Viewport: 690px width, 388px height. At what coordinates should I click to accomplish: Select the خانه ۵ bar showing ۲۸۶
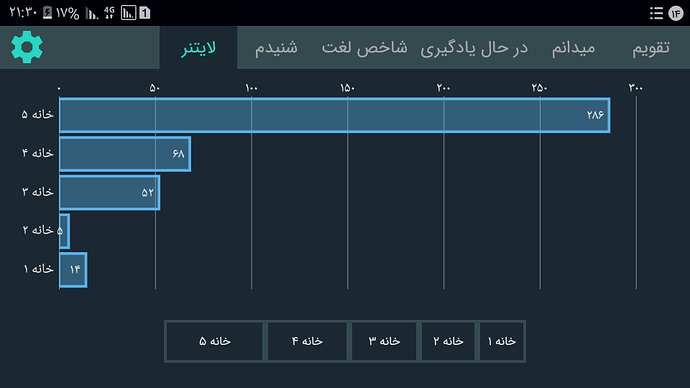tap(334, 115)
